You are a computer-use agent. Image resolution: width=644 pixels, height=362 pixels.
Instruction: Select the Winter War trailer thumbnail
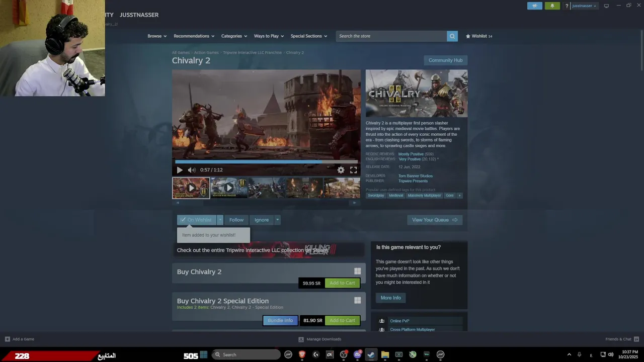[229, 188]
